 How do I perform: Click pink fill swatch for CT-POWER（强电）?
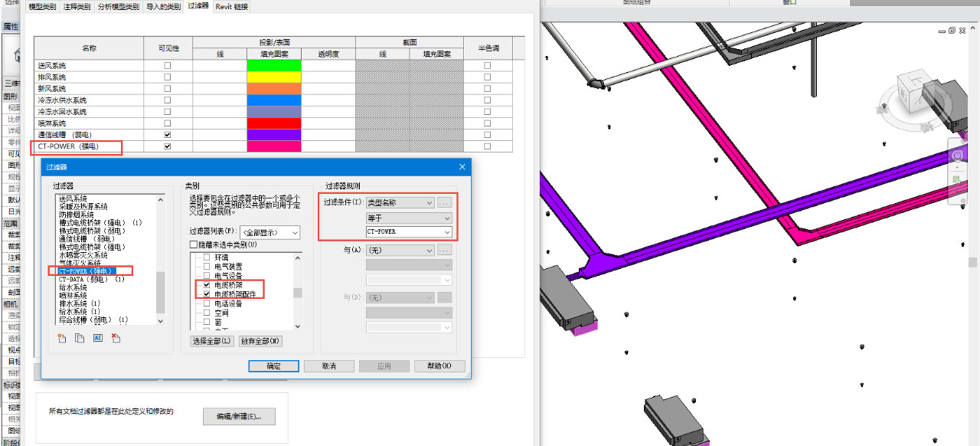click(274, 146)
